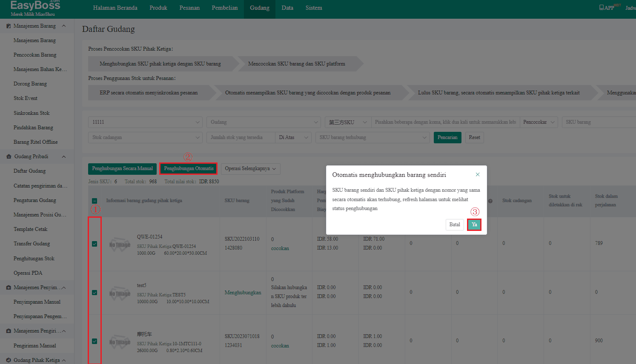Open Pengaturan Gudang in sidebar
636x364 pixels.
[x=35, y=200]
